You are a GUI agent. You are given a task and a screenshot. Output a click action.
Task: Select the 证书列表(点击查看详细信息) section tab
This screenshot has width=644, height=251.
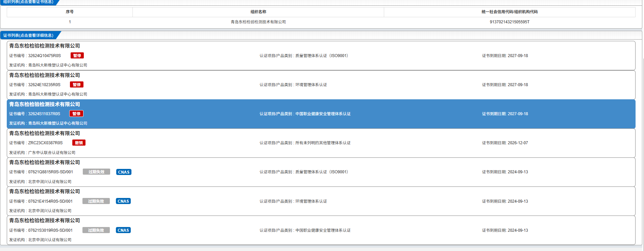point(28,35)
